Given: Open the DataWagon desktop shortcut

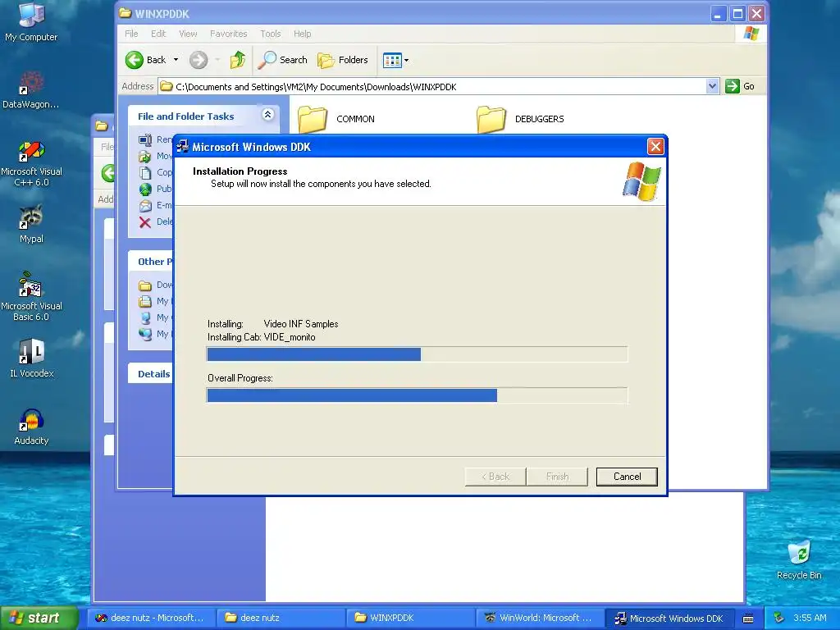Looking at the screenshot, I should pos(31,89).
